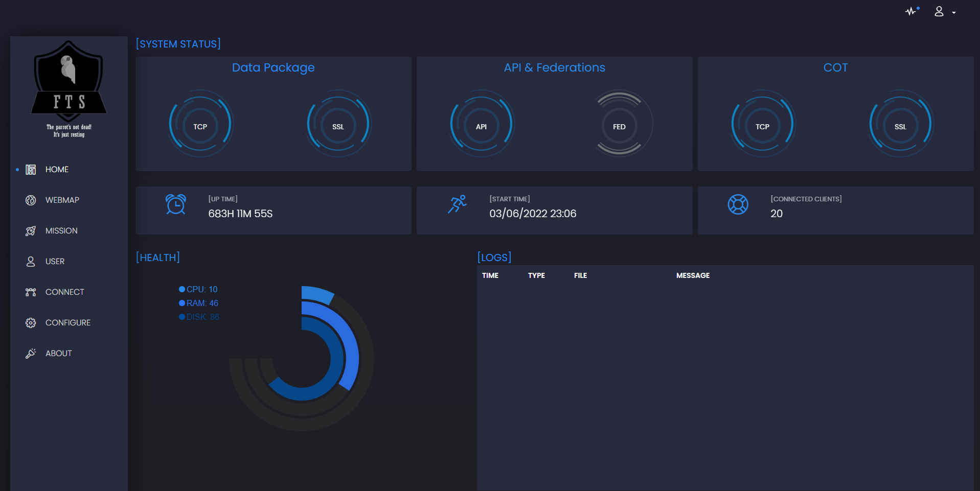This screenshot has height=491, width=980.
Task: Click the connected clients count 20
Action: click(777, 214)
